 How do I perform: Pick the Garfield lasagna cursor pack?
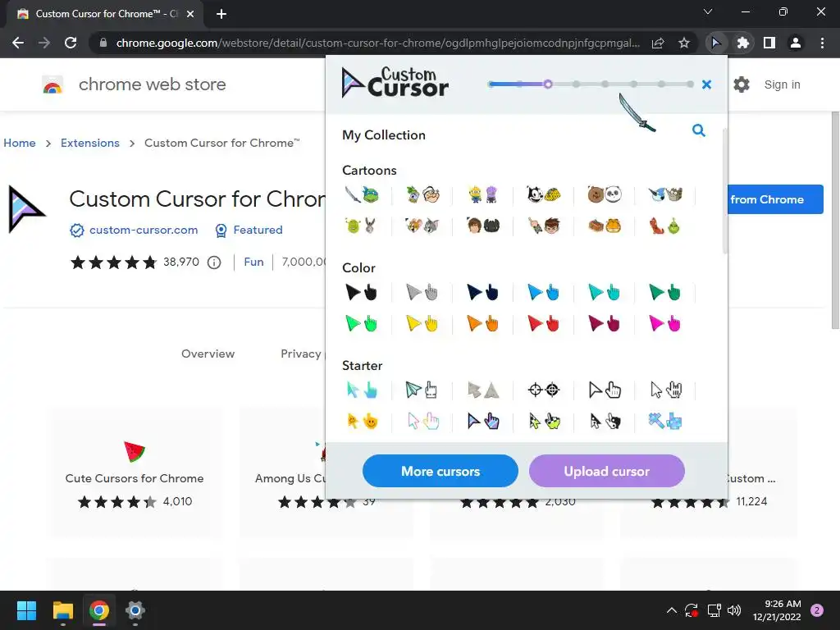pyautogui.click(x=605, y=226)
